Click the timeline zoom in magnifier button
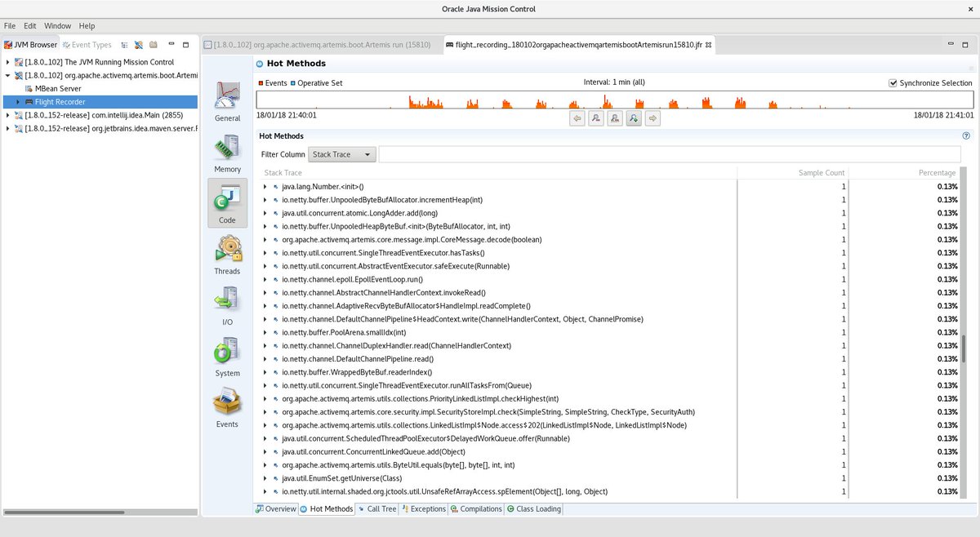 (634, 118)
